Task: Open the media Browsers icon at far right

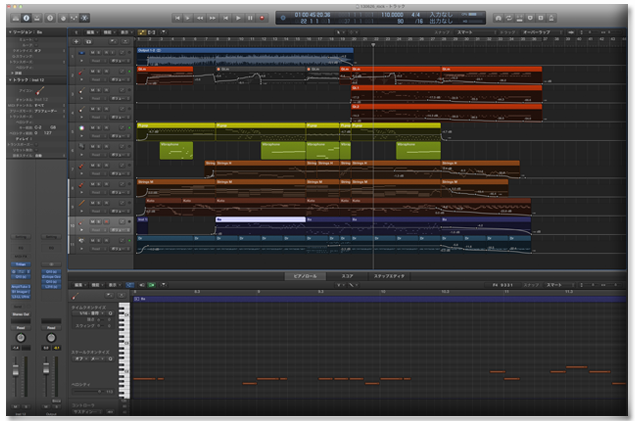Action: (551, 18)
